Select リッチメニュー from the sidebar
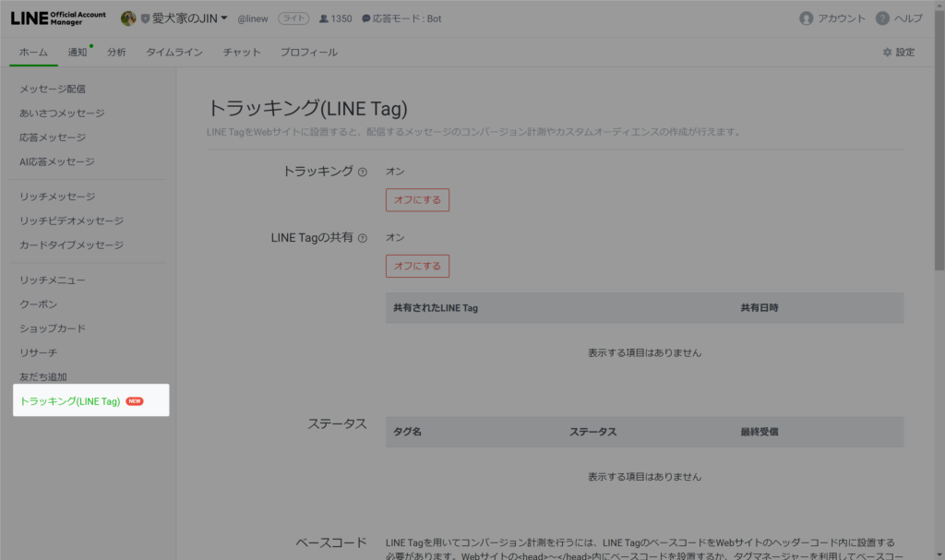This screenshot has width=945, height=560. (53, 280)
